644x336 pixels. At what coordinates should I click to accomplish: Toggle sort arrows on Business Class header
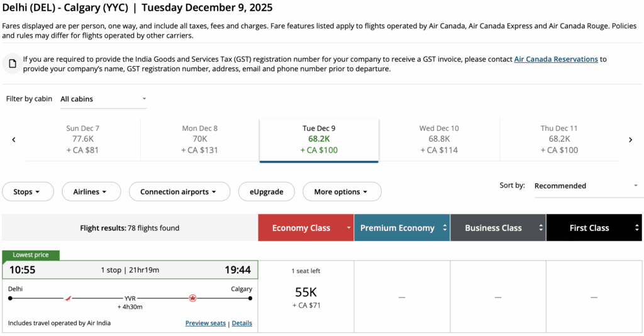coord(541,228)
